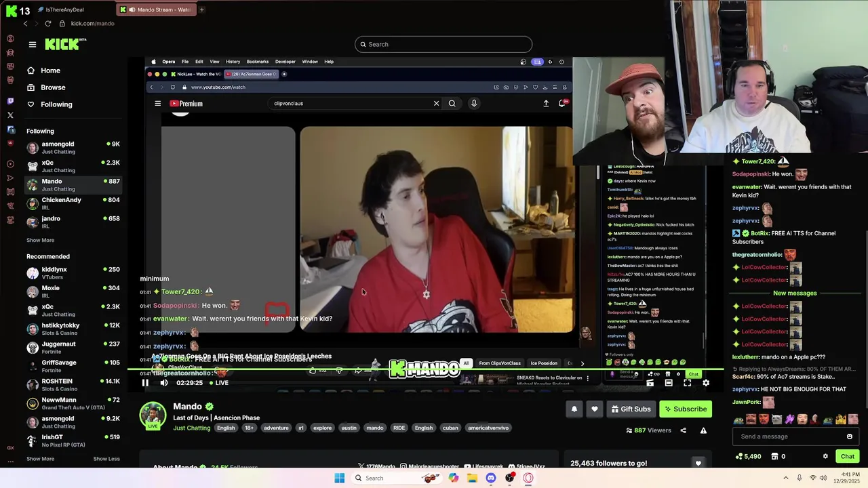This screenshot has height=488, width=868.
Task: Open kiddlynx channel in Recommended
Action: 73,272
